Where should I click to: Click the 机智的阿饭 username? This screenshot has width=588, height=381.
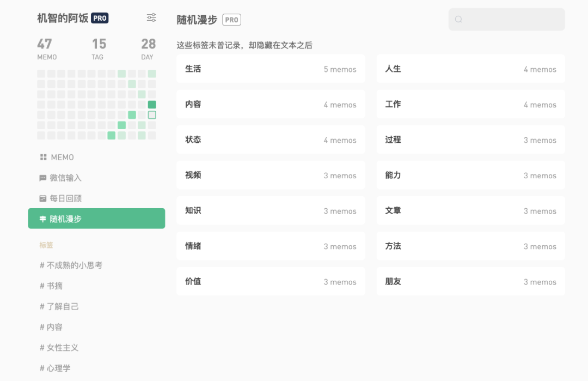pos(63,18)
